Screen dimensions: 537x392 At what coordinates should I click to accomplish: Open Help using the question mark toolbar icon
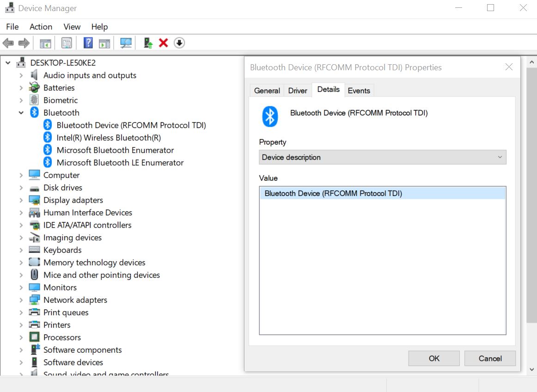(x=87, y=43)
